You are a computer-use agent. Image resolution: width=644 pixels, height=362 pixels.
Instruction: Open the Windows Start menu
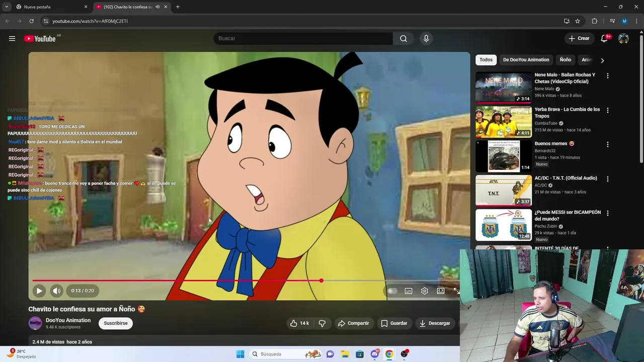pyautogui.click(x=240, y=354)
